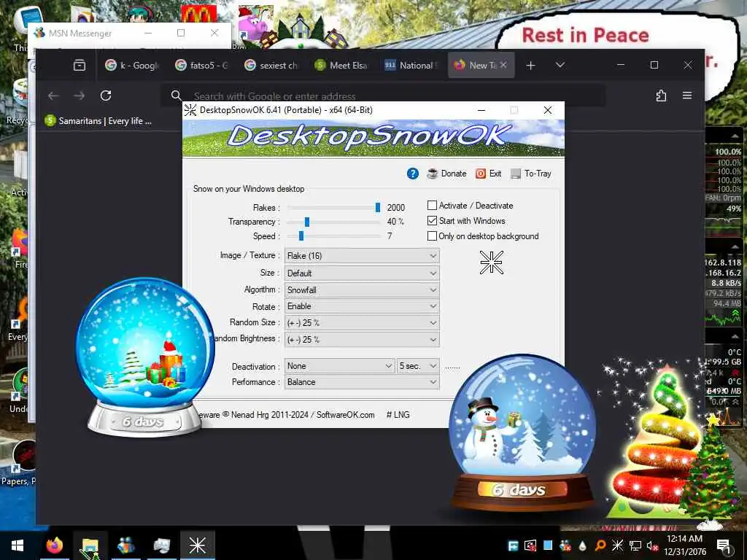Viewport: 747px width, 560px height.
Task: Click the water drop tray icon
Action: point(583,545)
